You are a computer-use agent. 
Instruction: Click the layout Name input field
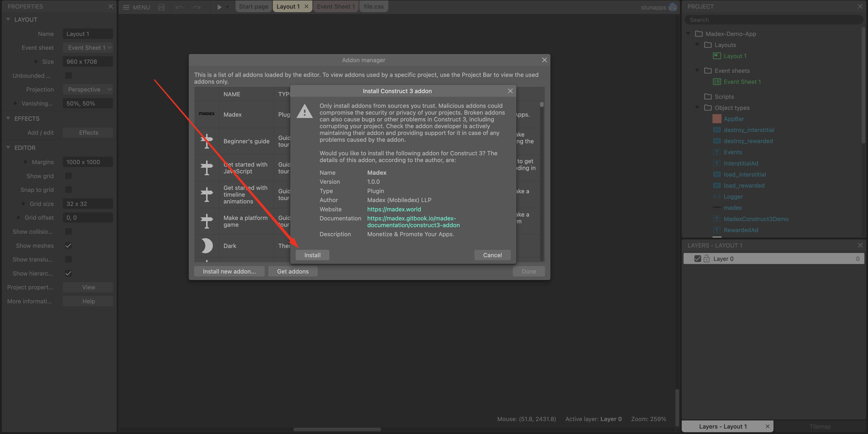[x=88, y=34]
